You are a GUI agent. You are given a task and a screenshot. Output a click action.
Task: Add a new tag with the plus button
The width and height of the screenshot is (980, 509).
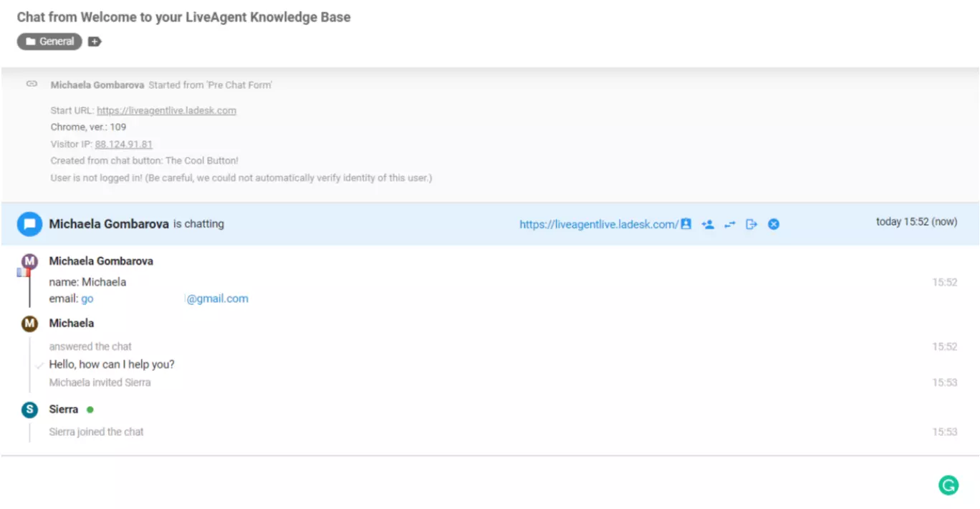(x=94, y=42)
